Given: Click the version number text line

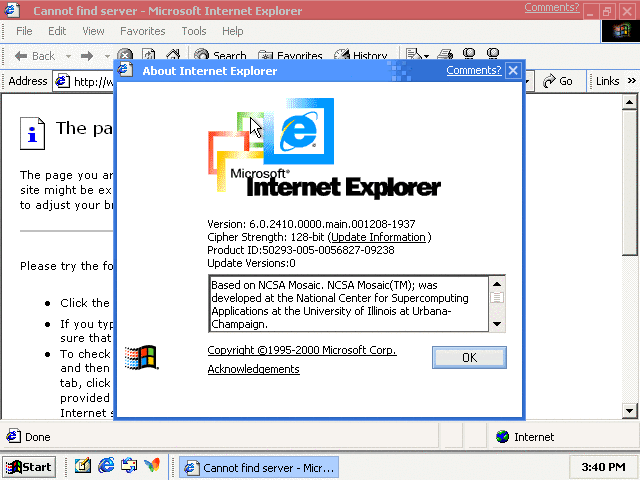Looking at the screenshot, I should coord(311,224).
